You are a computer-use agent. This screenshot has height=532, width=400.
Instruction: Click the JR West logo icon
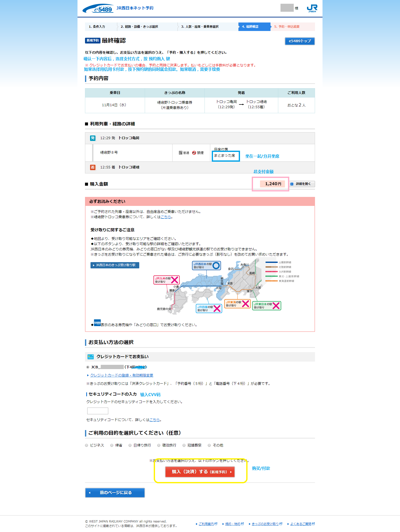(312, 8)
